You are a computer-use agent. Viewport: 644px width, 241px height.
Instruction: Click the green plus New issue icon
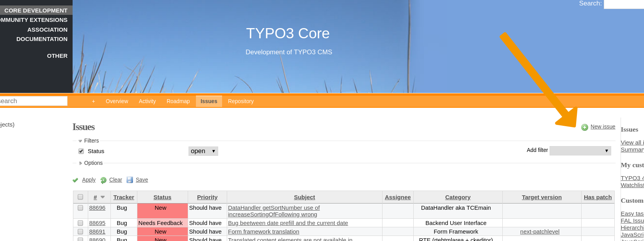pyautogui.click(x=585, y=127)
